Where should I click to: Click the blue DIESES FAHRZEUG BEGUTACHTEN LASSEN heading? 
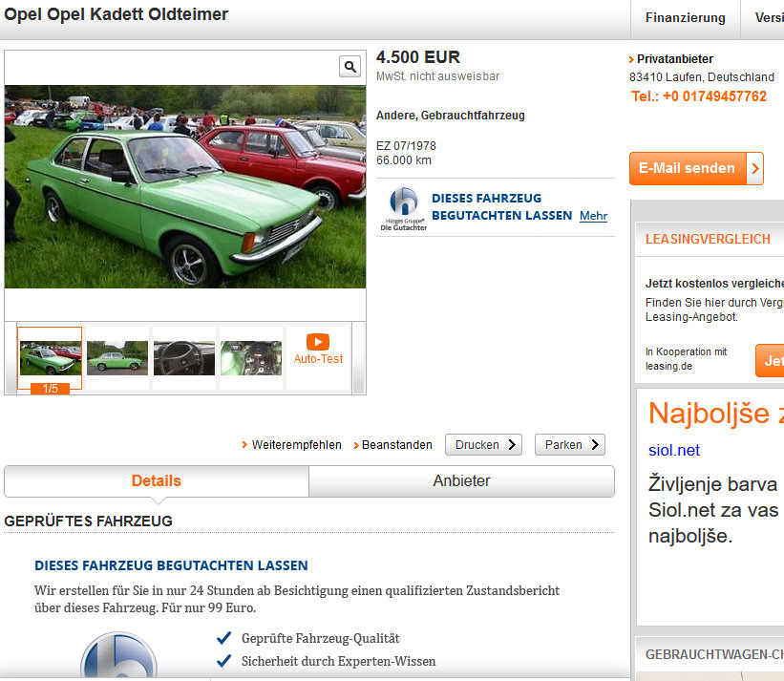click(x=171, y=565)
